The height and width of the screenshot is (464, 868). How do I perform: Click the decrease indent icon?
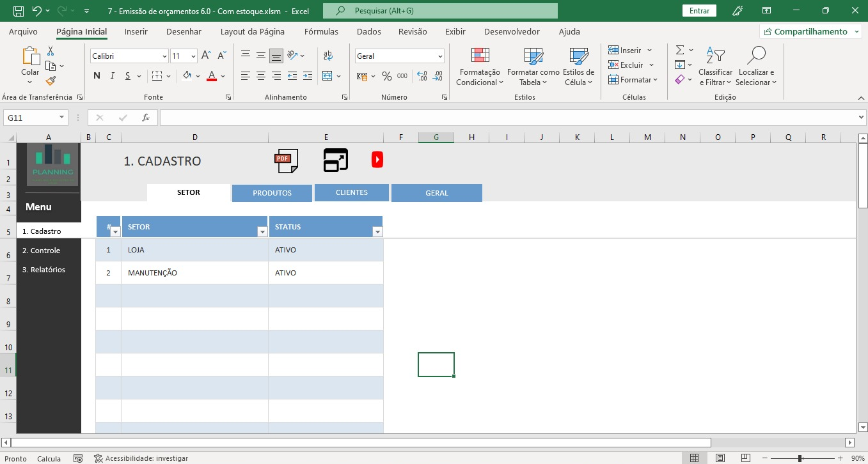tap(292, 76)
